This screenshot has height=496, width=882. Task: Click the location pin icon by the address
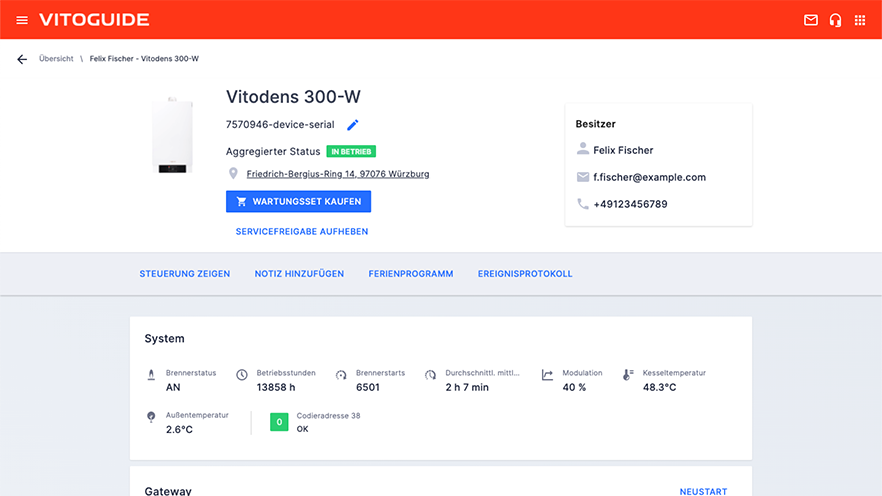(233, 174)
